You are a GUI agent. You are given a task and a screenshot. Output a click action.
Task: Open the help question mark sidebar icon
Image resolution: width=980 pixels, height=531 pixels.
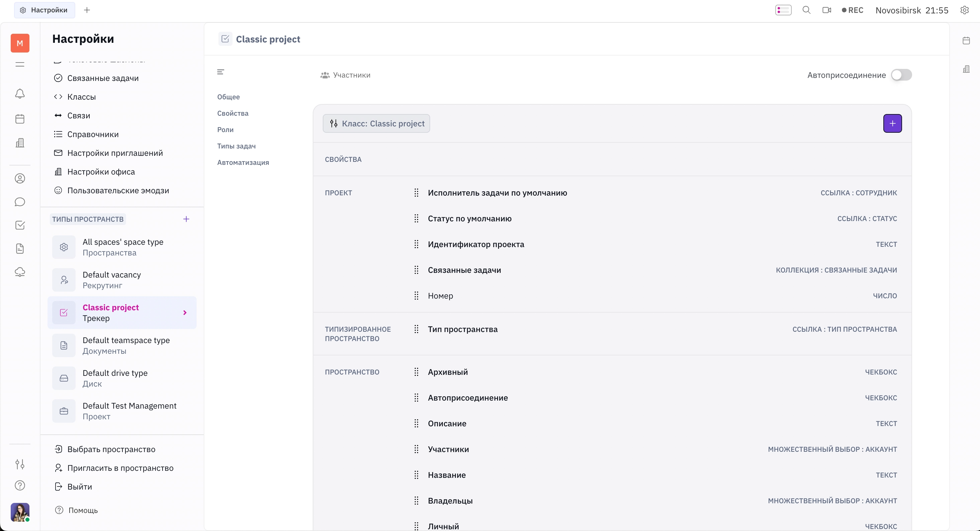[20, 485]
